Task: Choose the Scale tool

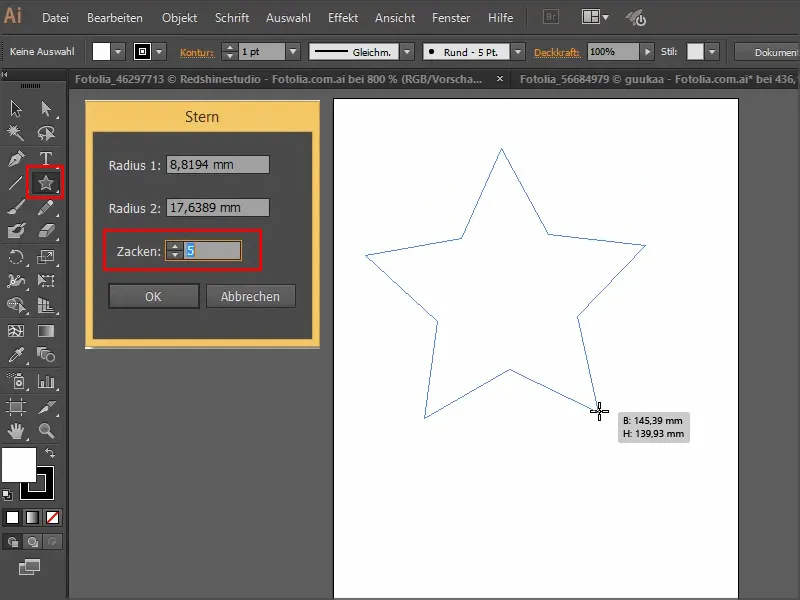Action: [46, 257]
